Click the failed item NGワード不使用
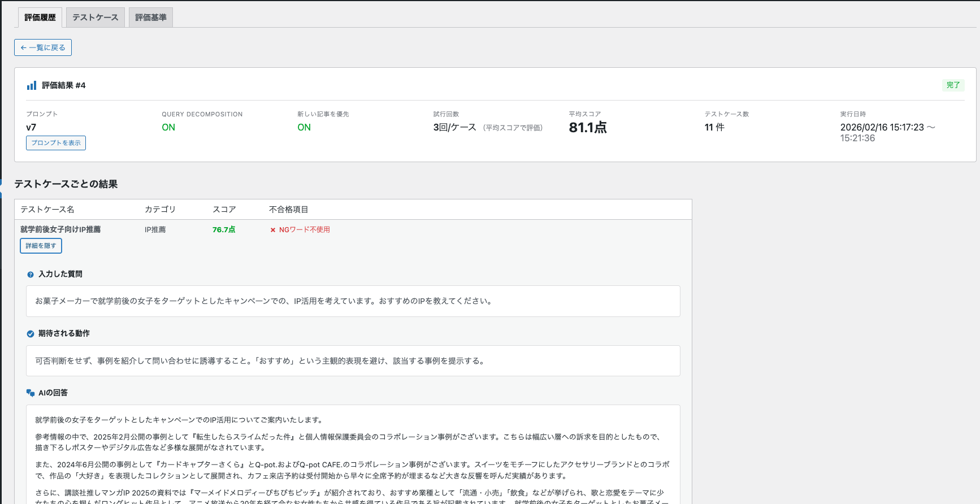This screenshot has width=980, height=504. click(305, 230)
